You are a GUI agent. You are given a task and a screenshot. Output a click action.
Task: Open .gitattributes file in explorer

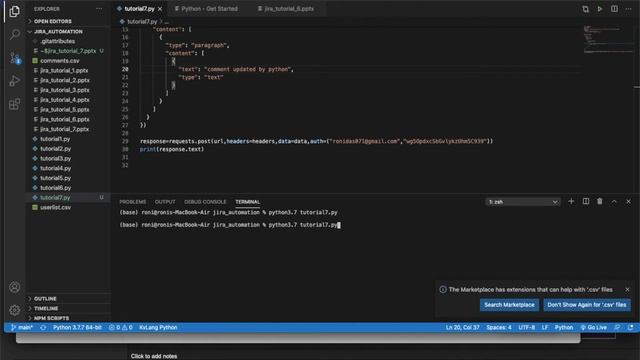(58, 41)
